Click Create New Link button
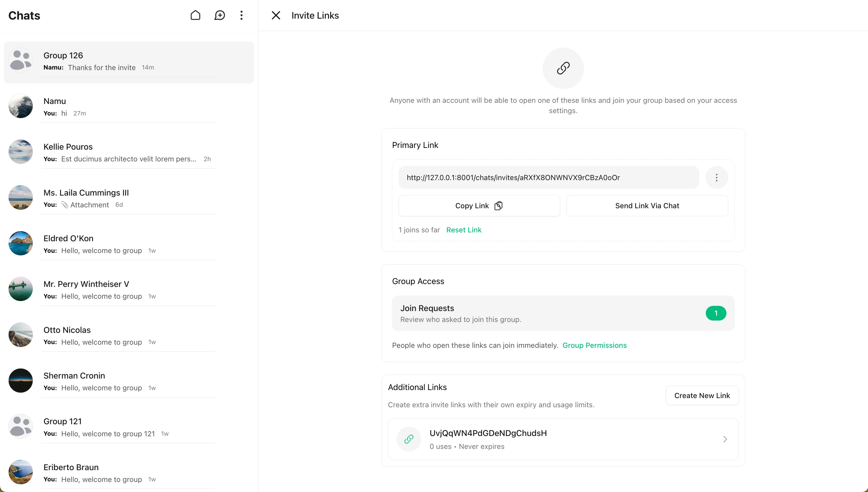This screenshot has height=492, width=868. point(702,395)
